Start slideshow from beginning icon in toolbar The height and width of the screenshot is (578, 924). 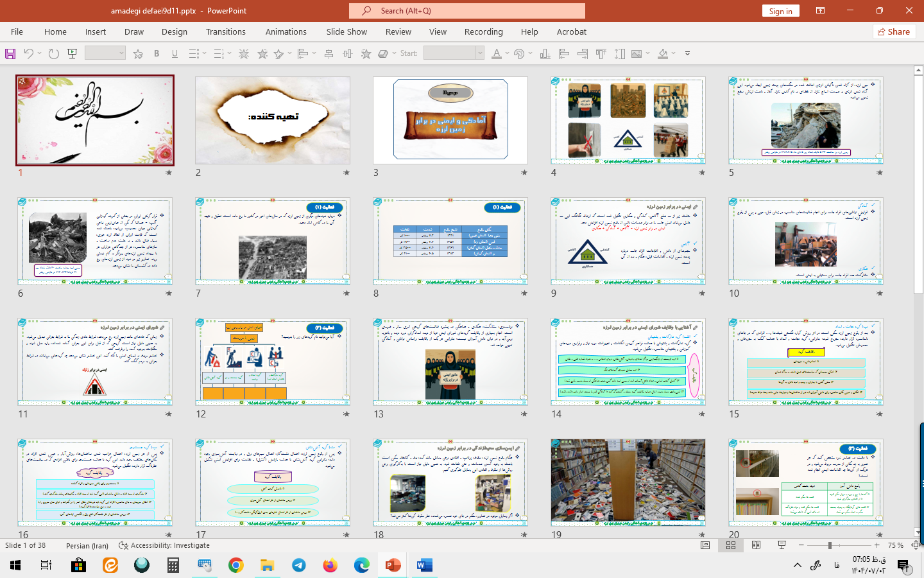point(73,54)
